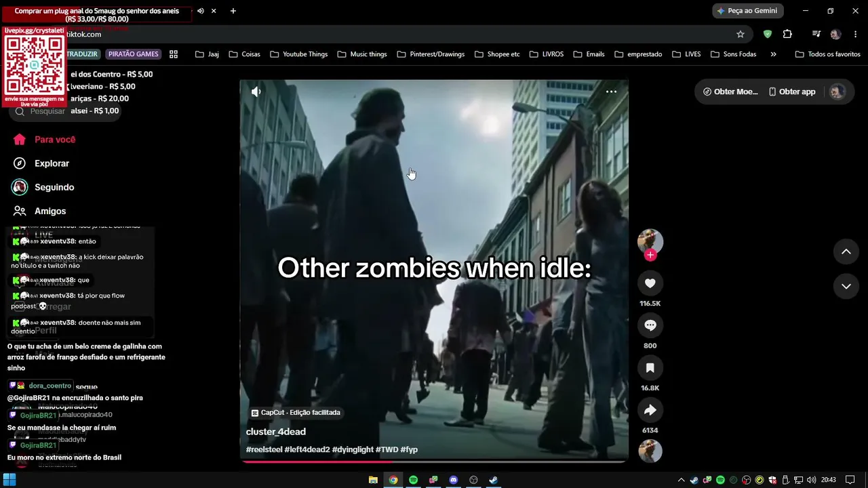Screen dimensions: 868x488
Task: Open a new browser tab
Action: coord(233,11)
